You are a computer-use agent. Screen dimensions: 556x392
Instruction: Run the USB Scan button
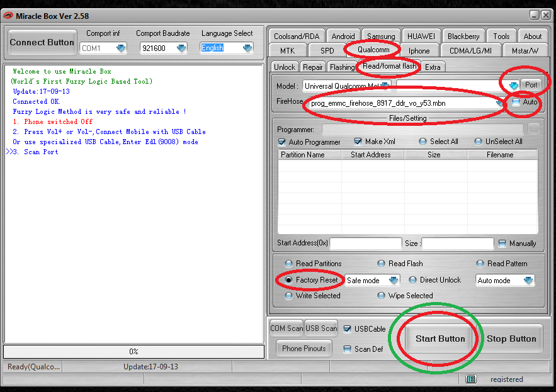[x=321, y=328]
